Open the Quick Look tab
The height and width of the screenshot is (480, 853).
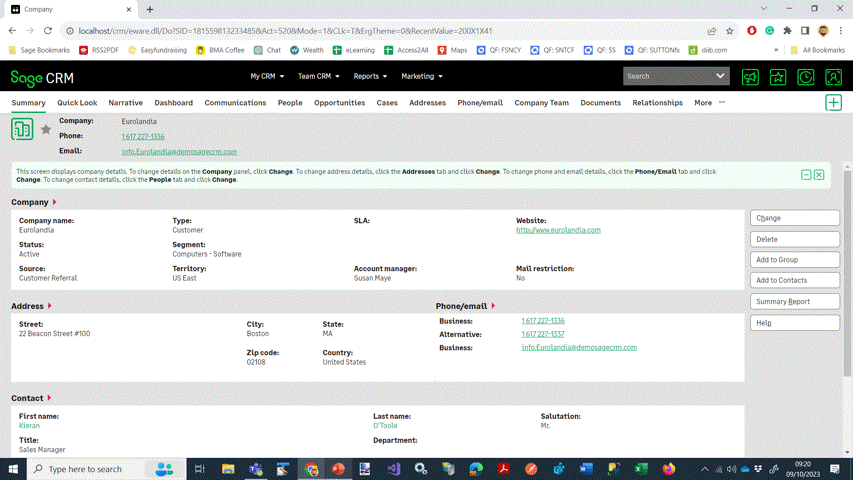tap(77, 103)
